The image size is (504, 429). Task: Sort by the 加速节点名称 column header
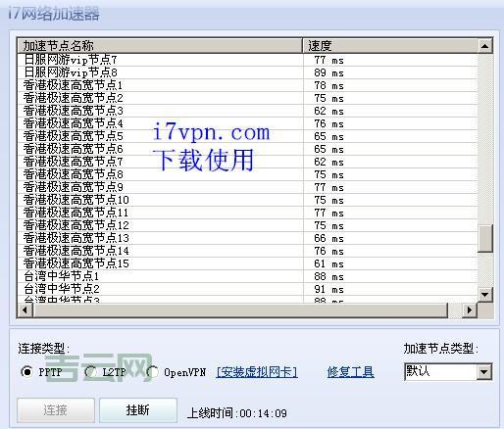pos(160,46)
